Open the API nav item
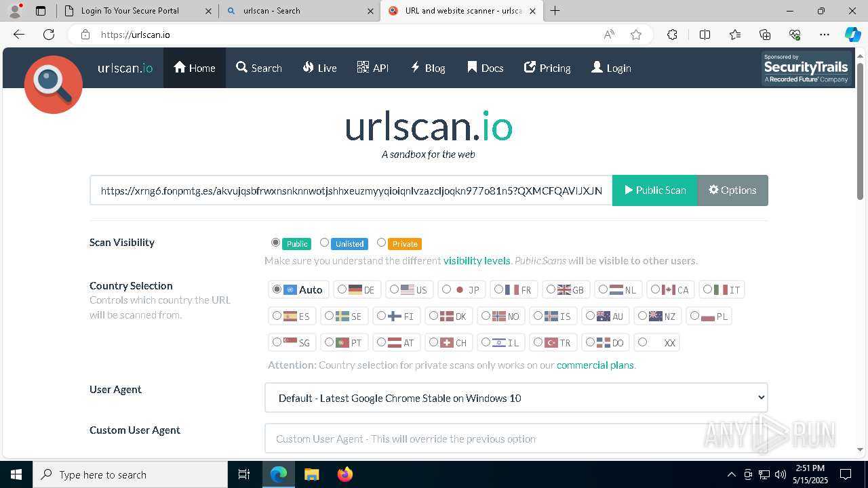 (x=373, y=68)
